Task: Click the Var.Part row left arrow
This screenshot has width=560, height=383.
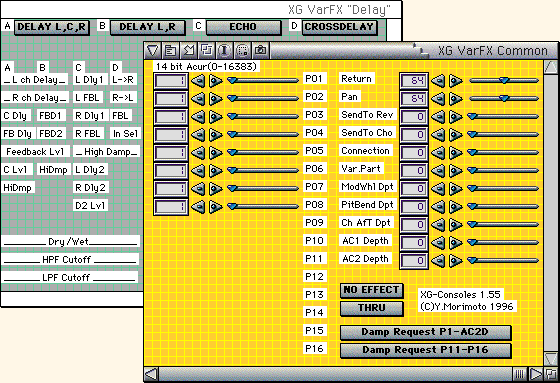Action: [438, 170]
